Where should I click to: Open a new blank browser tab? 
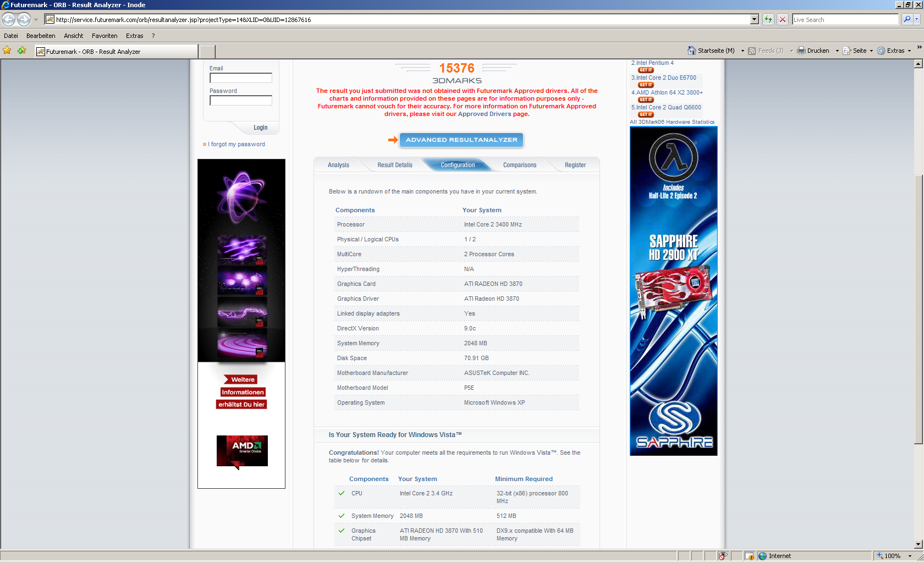(207, 52)
